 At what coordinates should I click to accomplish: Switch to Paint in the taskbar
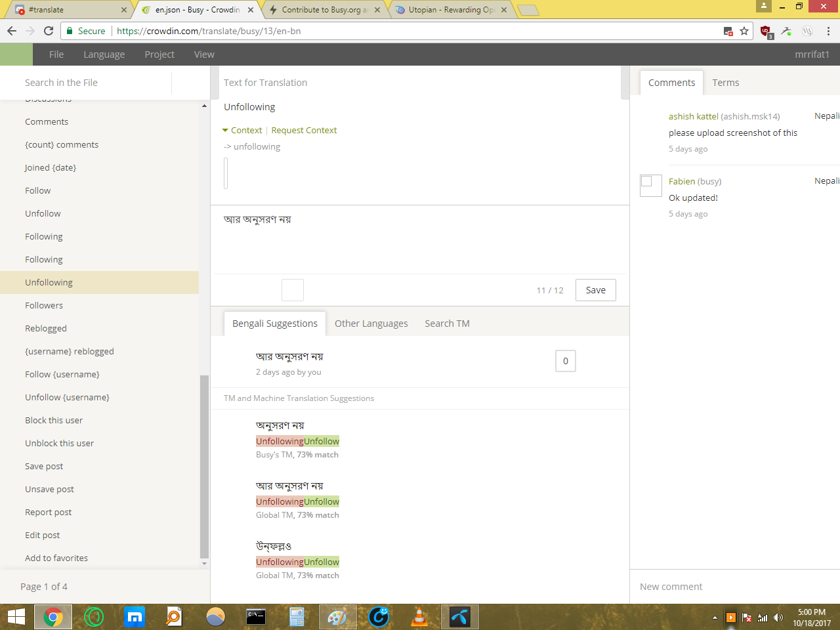337,617
